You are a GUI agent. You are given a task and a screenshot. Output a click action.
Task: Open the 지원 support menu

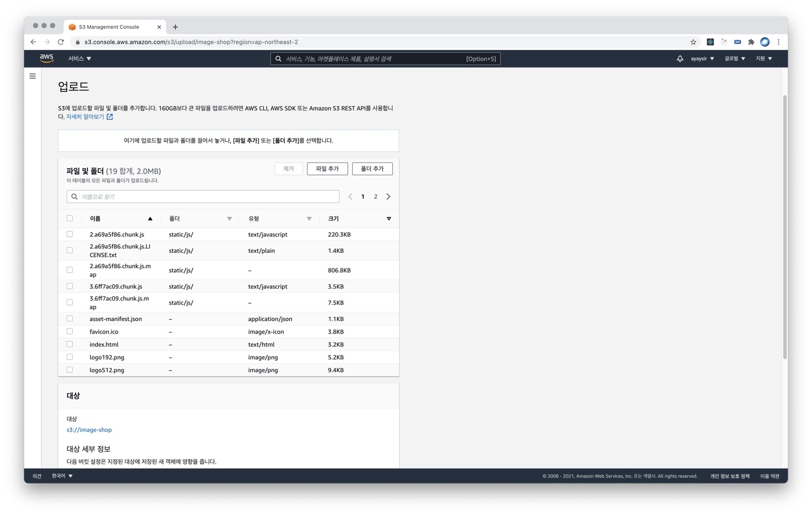(763, 58)
